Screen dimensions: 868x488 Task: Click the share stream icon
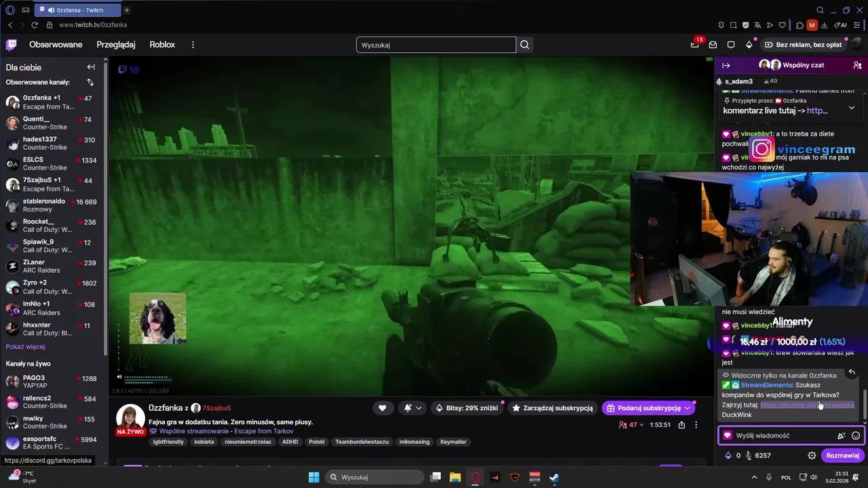682,425
